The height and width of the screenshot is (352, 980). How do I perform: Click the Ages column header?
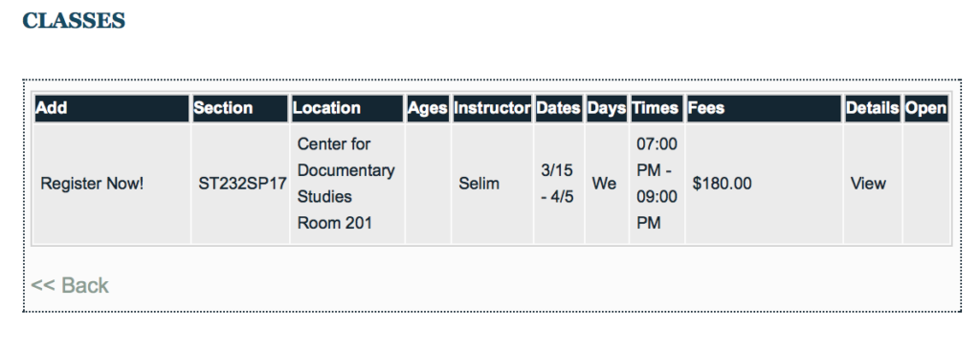[x=428, y=109]
